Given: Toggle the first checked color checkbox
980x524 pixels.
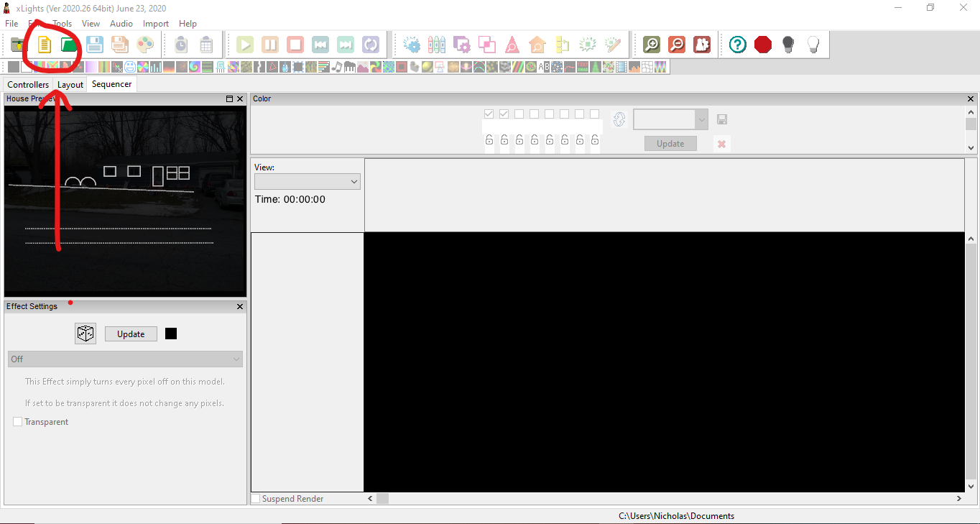Looking at the screenshot, I should click(489, 114).
